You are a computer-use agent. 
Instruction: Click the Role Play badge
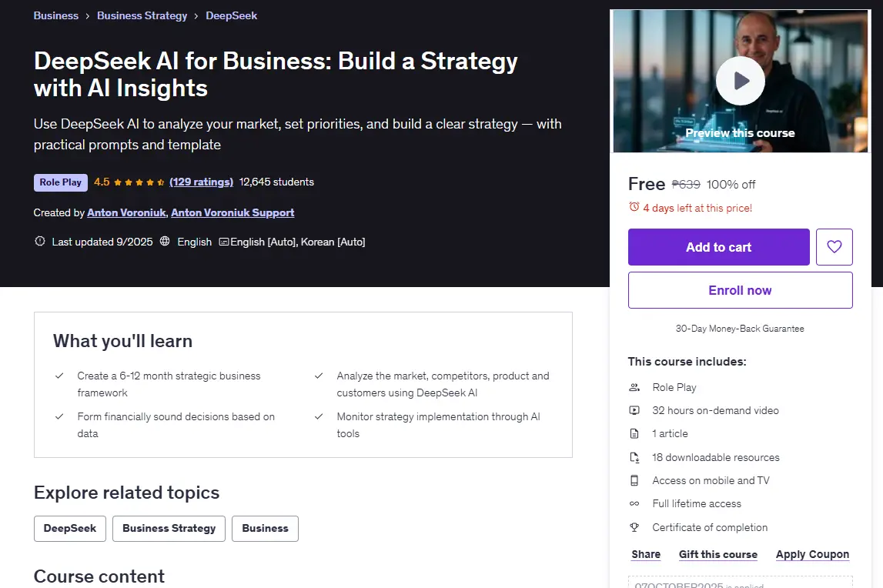click(x=61, y=182)
